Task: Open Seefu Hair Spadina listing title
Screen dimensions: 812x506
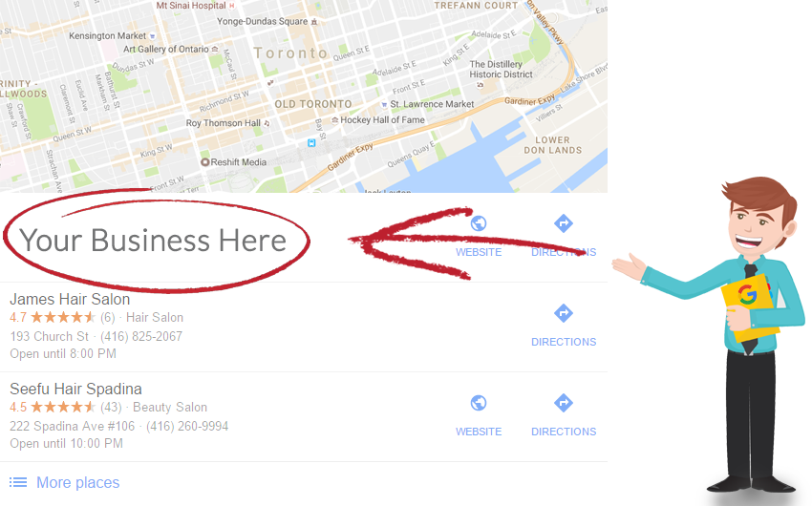Action: point(75,389)
